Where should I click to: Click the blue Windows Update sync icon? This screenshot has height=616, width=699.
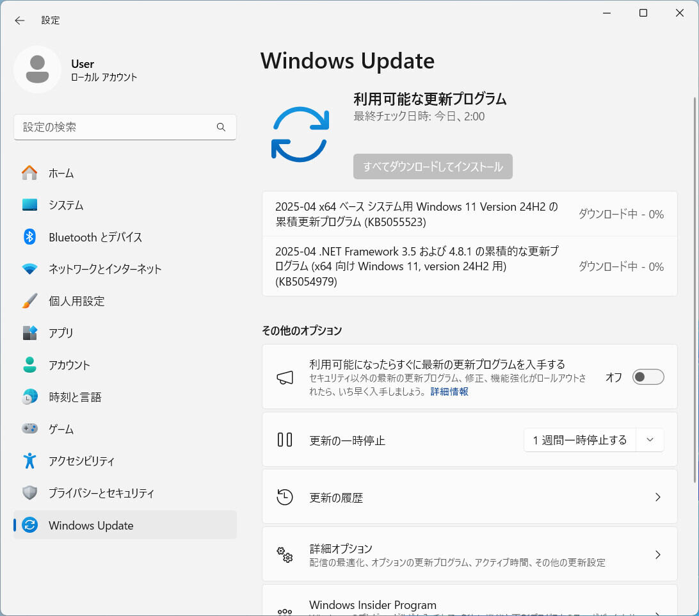pos(300,134)
